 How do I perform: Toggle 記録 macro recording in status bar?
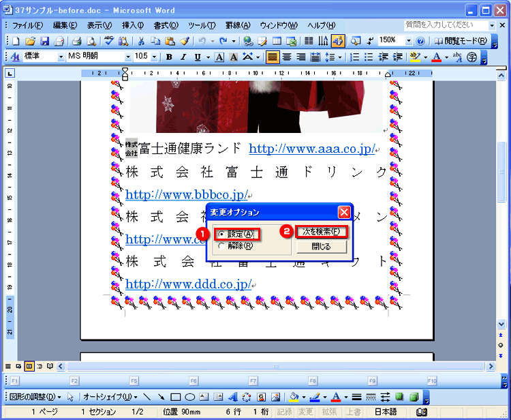pos(284,412)
